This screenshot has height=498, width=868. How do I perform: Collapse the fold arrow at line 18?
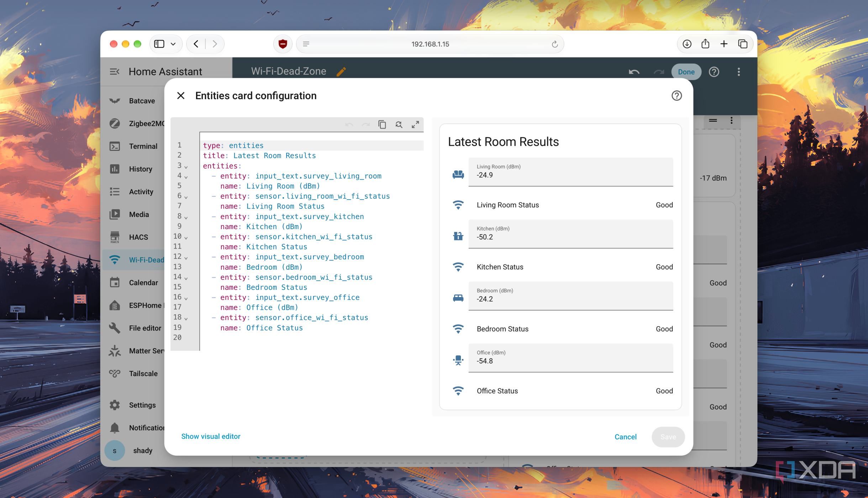(x=186, y=319)
